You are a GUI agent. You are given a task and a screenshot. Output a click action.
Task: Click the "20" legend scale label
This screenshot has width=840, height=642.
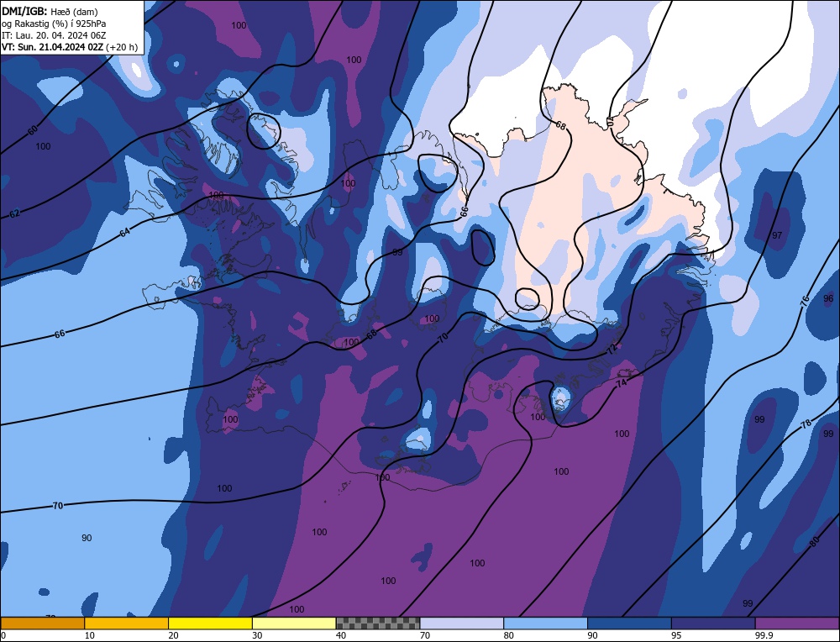click(174, 635)
